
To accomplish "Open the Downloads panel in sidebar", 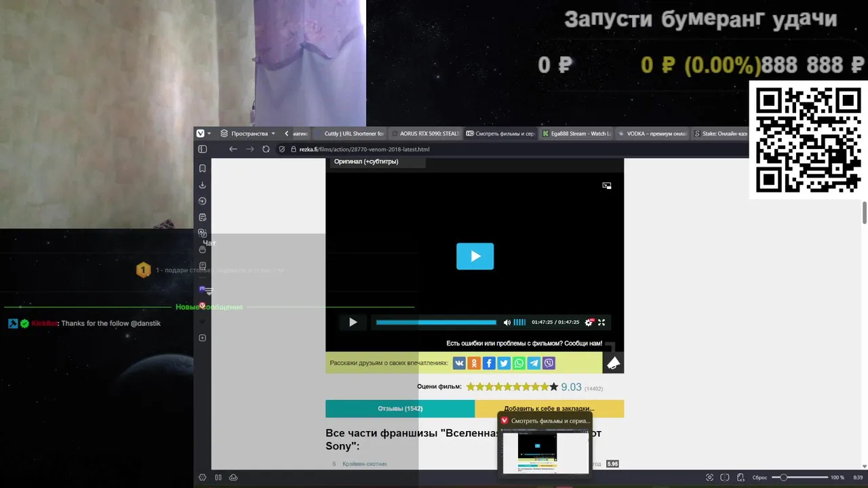I will click(202, 185).
